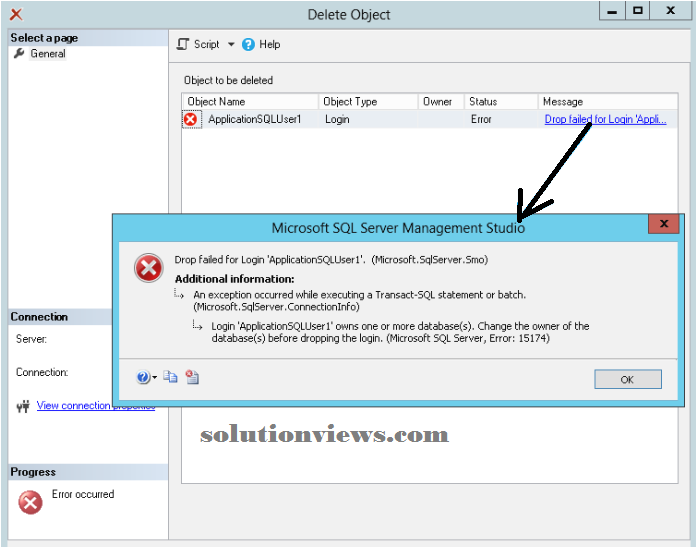The image size is (696, 547).
Task: Maximize the Delete Object window
Action: tap(638, 10)
